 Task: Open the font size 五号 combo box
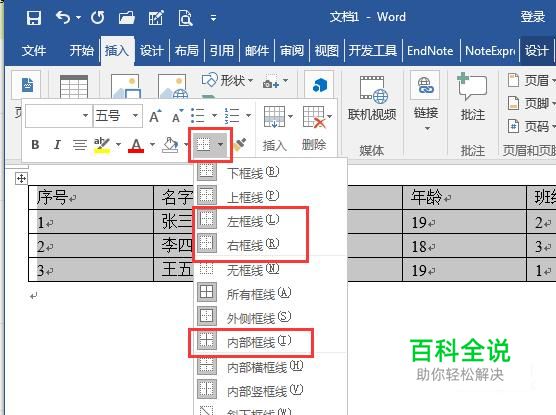click(118, 116)
